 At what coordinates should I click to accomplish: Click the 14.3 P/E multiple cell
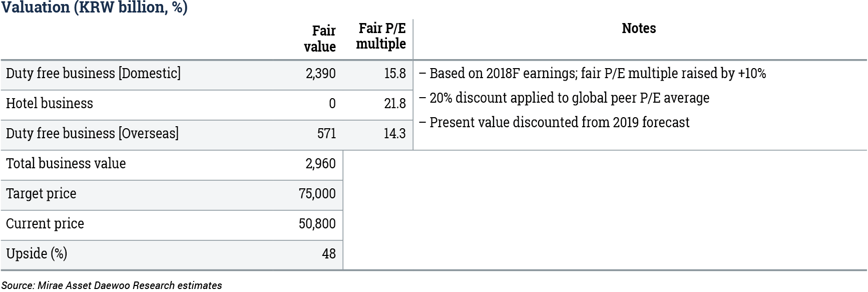(x=395, y=134)
